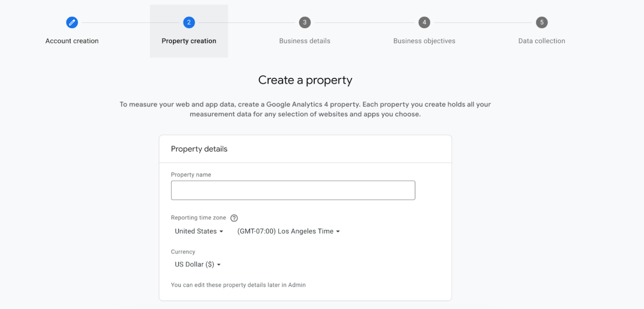Open the United States country dropdown
644x309 pixels.
(199, 231)
